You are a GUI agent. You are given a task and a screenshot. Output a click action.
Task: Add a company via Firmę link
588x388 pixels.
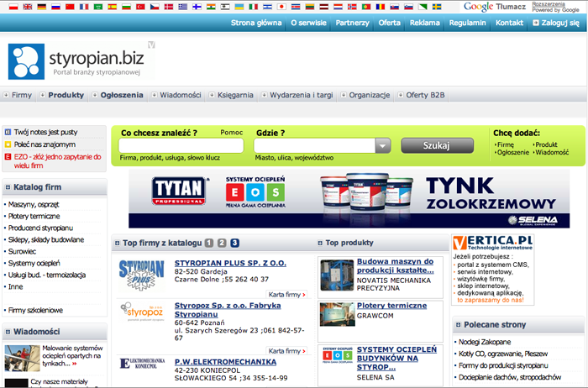click(x=506, y=144)
